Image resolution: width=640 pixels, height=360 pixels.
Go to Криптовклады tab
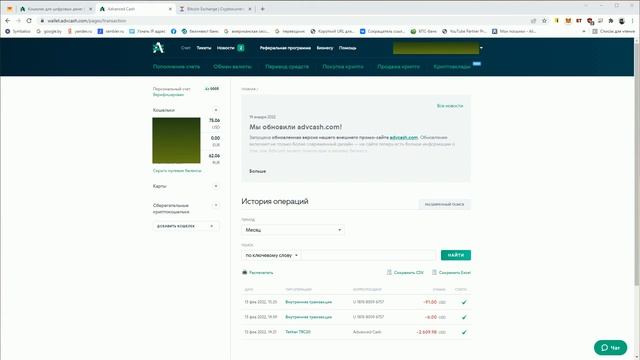coord(452,67)
